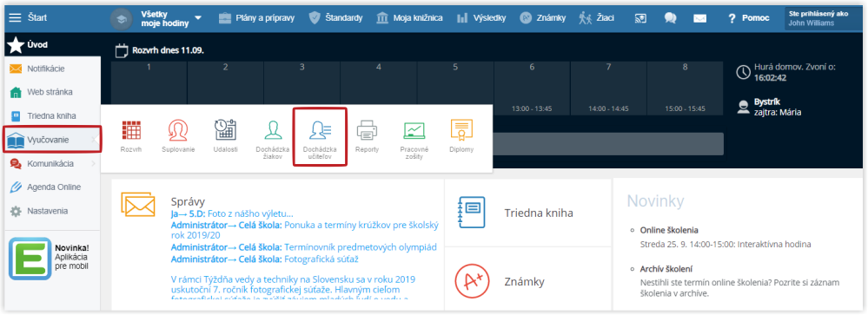Screen dimensions: 868x315
Task: Click Archív školení news item
Action: tap(666, 269)
